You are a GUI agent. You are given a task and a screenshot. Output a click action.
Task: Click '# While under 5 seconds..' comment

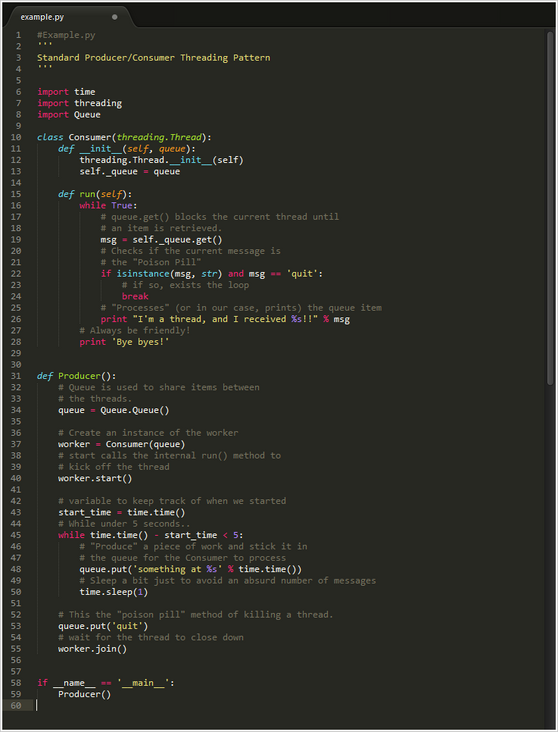pos(124,524)
